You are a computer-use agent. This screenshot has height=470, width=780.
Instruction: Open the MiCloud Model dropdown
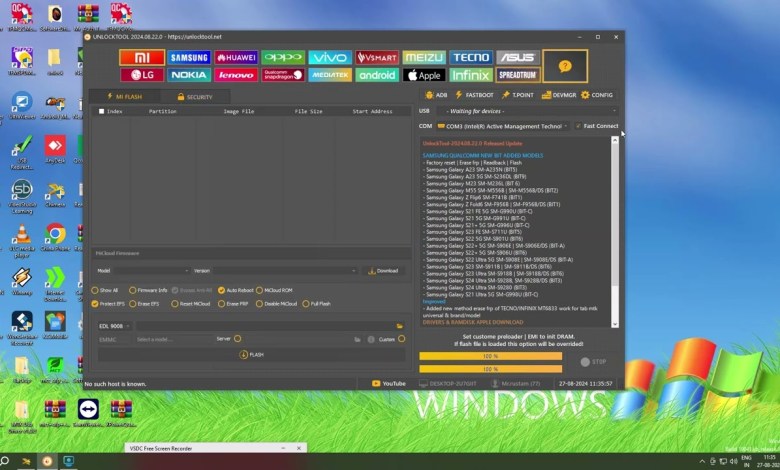pyautogui.click(x=151, y=271)
